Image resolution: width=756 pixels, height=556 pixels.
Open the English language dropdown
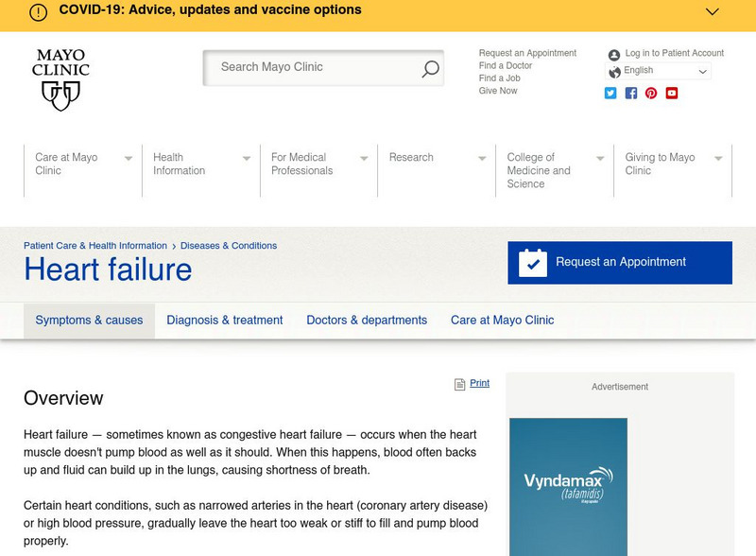pos(659,71)
